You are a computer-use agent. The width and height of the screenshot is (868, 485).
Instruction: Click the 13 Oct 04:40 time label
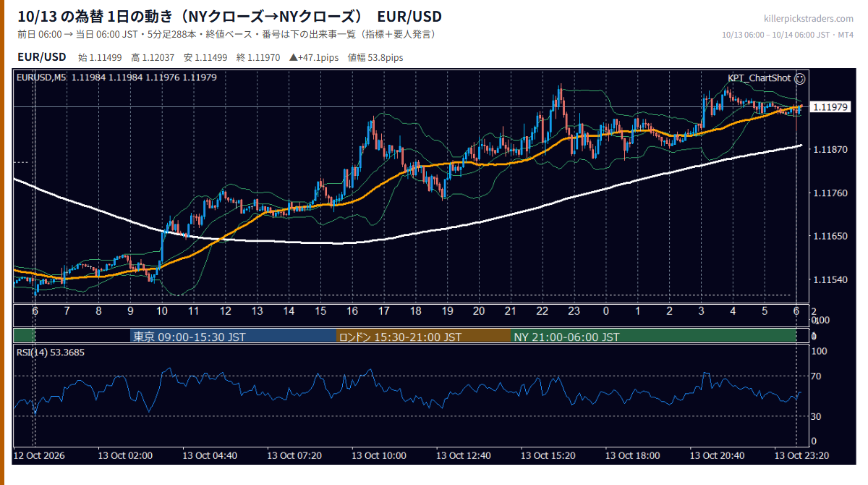coord(210,456)
